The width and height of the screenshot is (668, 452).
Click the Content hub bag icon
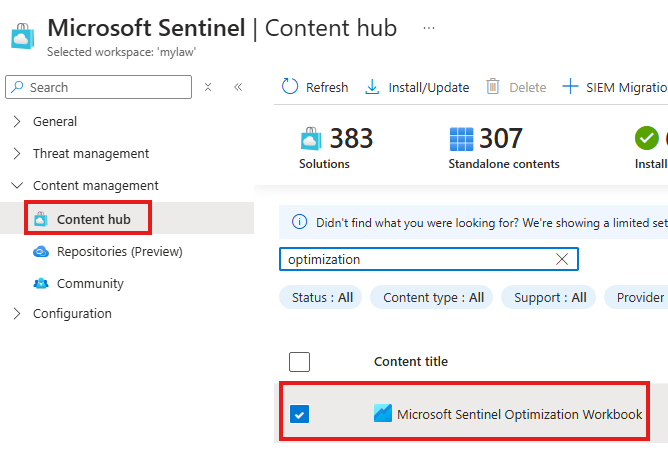point(40,219)
